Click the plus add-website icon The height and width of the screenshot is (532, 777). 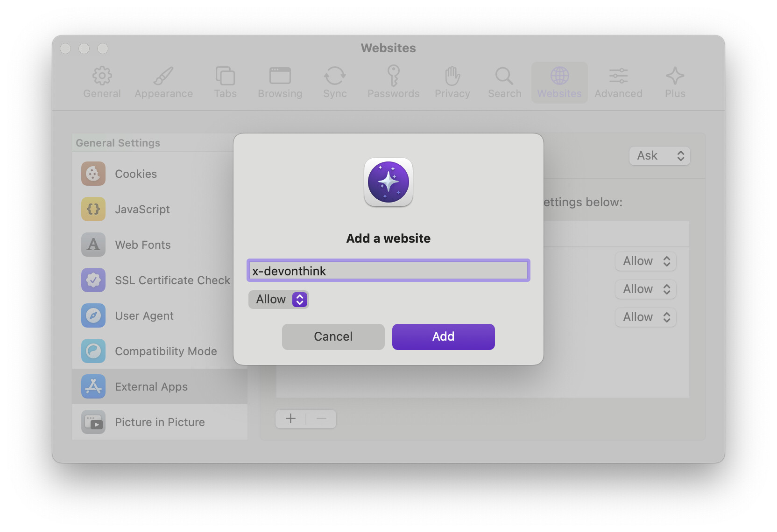tap(290, 419)
